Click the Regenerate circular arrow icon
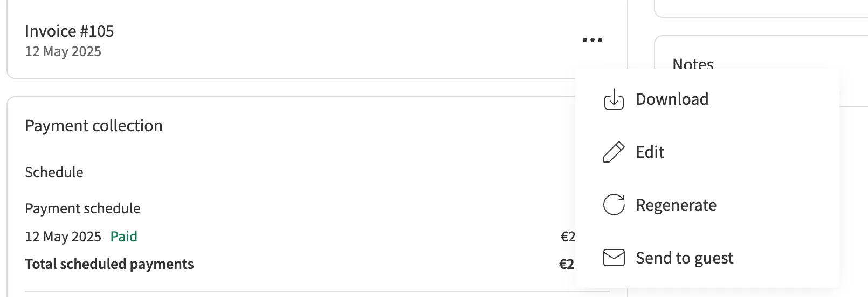This screenshot has width=868, height=297. (614, 205)
